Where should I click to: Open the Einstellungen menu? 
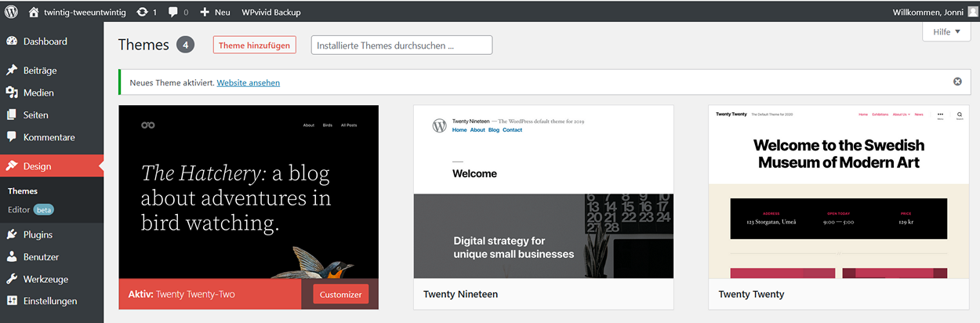click(52, 300)
